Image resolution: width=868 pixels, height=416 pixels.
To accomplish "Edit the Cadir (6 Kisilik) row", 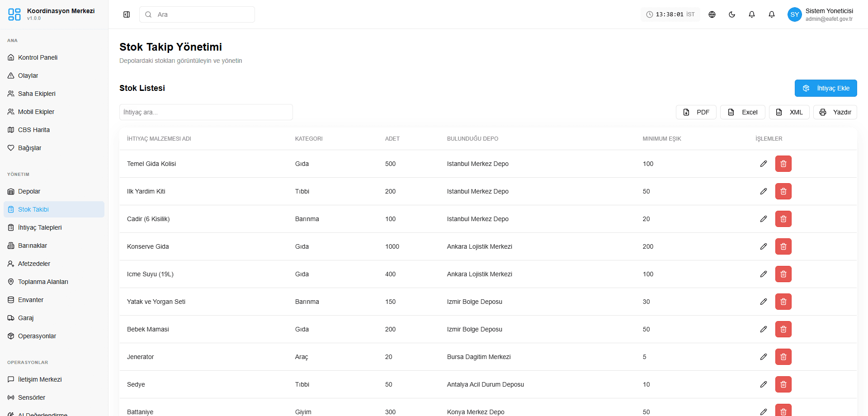I will [764, 219].
